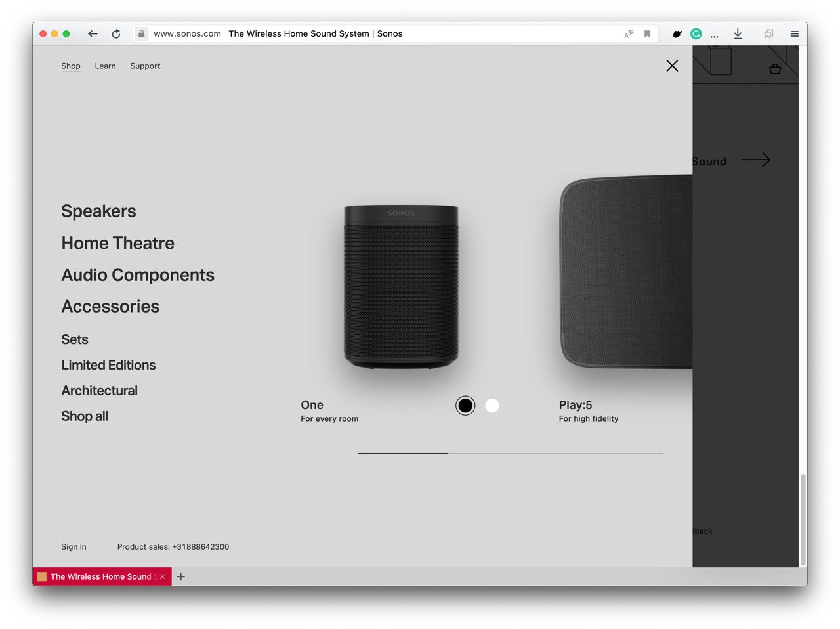Choose the white color swatch

[x=492, y=406]
